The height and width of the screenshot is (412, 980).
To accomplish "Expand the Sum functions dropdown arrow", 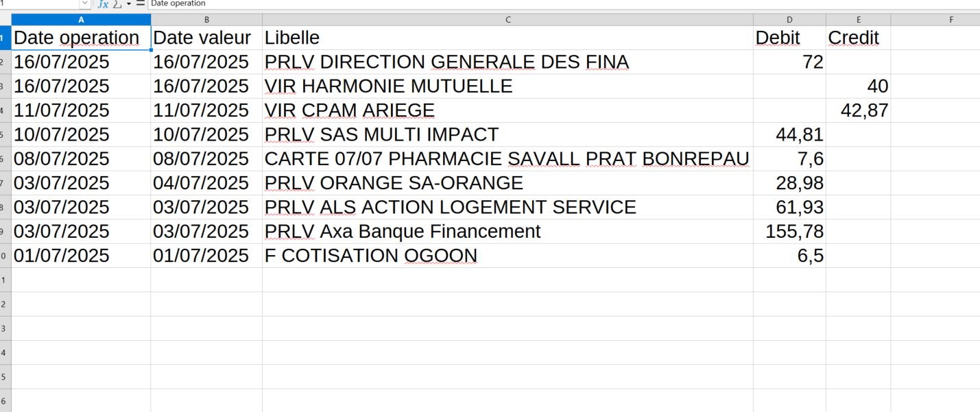I will [128, 4].
